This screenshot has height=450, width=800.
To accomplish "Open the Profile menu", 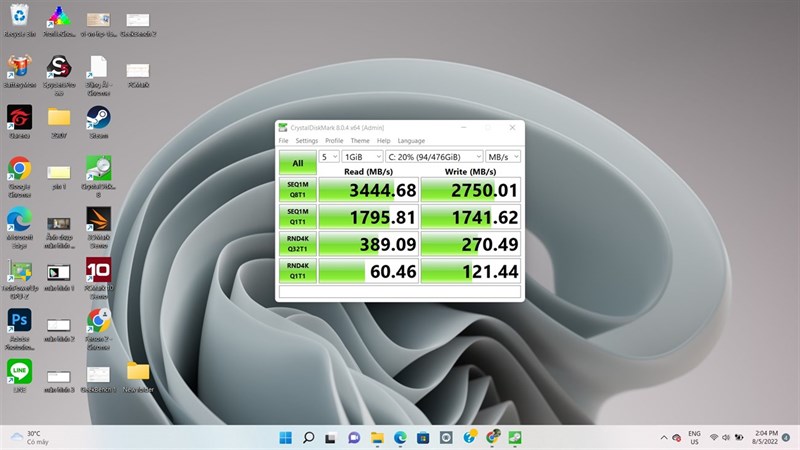I will (x=334, y=141).
